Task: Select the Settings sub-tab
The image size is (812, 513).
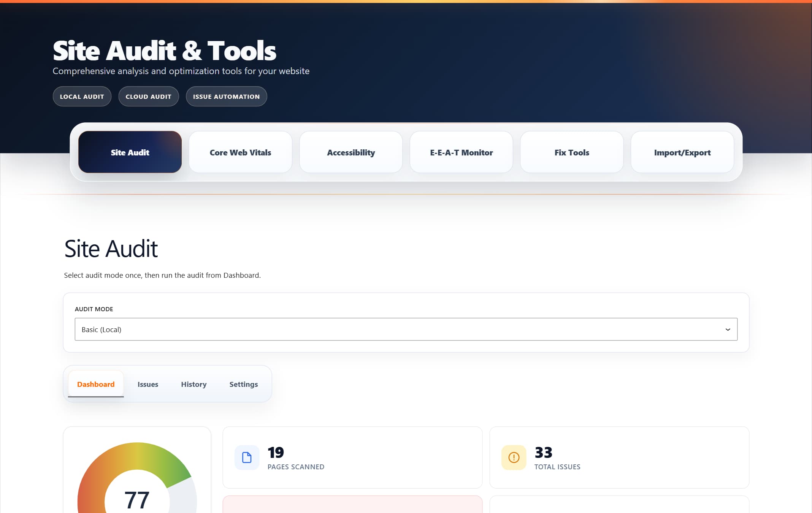Action: [244, 384]
